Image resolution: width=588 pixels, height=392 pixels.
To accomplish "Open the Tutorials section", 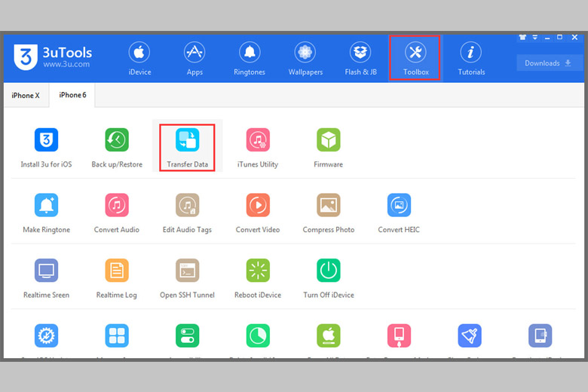I will (471, 59).
